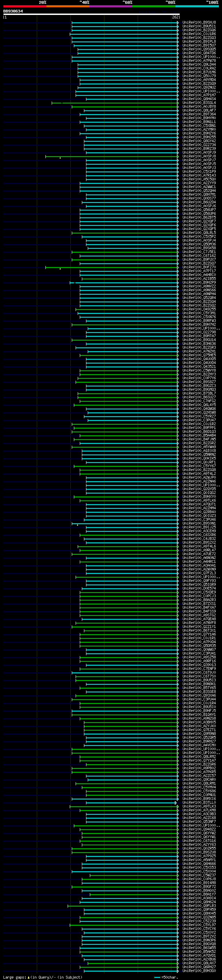Click the label UniRef100_B0FZ70

[199, 267]
